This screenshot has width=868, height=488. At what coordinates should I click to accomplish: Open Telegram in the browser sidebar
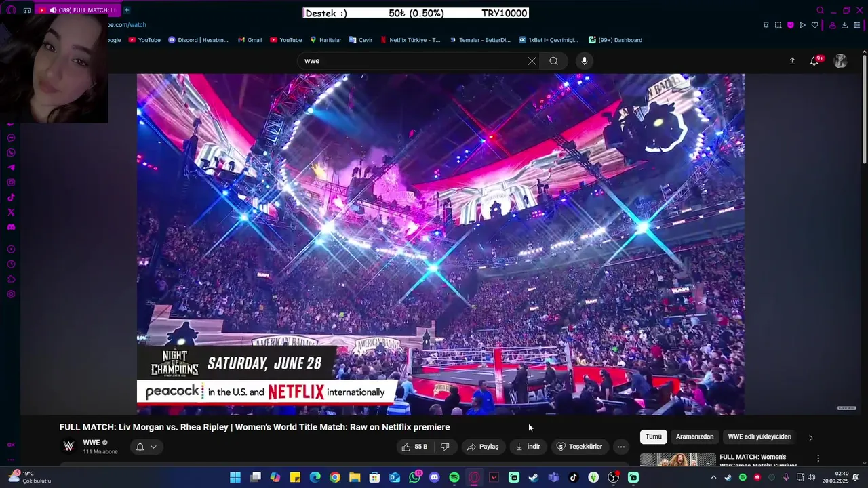tap(11, 167)
